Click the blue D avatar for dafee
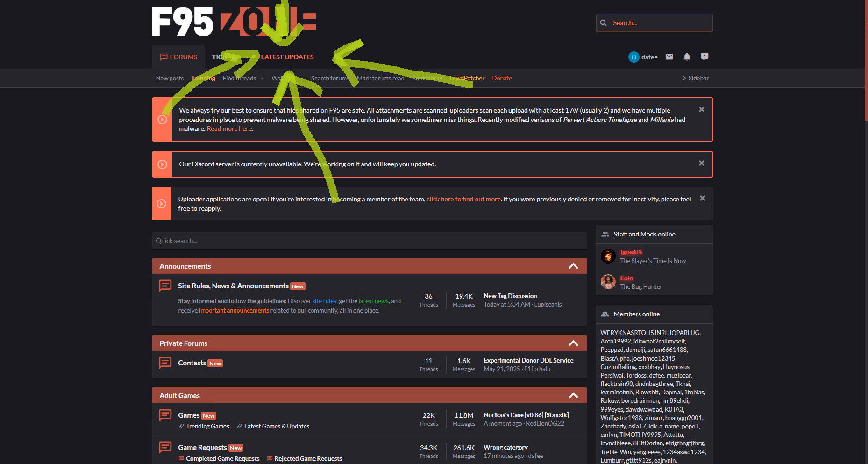Image resolution: width=868 pixels, height=464 pixels. point(633,57)
